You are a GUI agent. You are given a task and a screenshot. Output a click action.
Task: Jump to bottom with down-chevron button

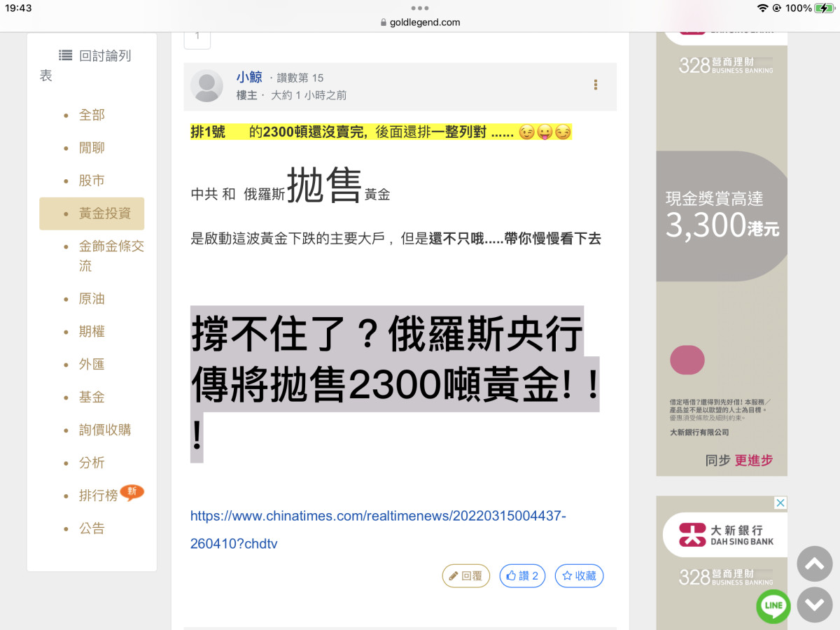click(x=815, y=605)
